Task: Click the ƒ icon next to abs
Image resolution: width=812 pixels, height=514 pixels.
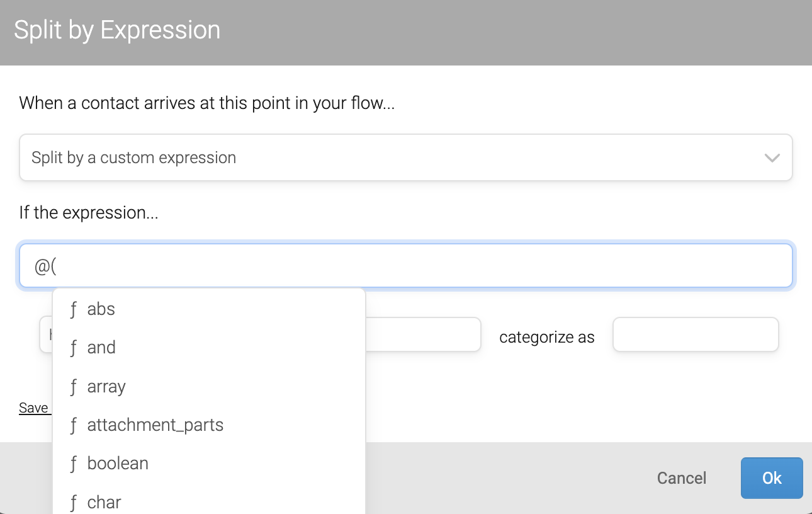Action: [x=74, y=309]
